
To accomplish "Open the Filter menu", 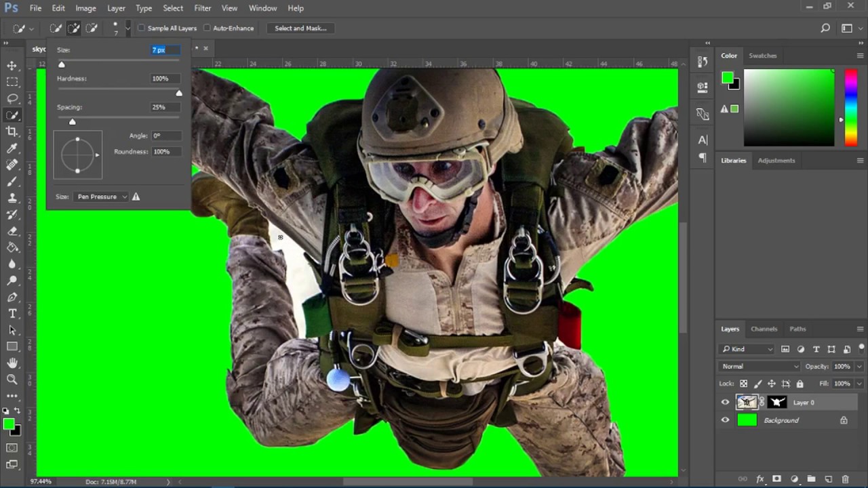I will [x=203, y=8].
